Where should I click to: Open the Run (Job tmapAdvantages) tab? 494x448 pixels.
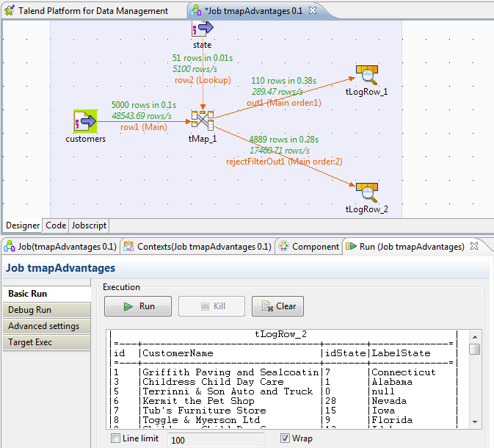pyautogui.click(x=412, y=247)
